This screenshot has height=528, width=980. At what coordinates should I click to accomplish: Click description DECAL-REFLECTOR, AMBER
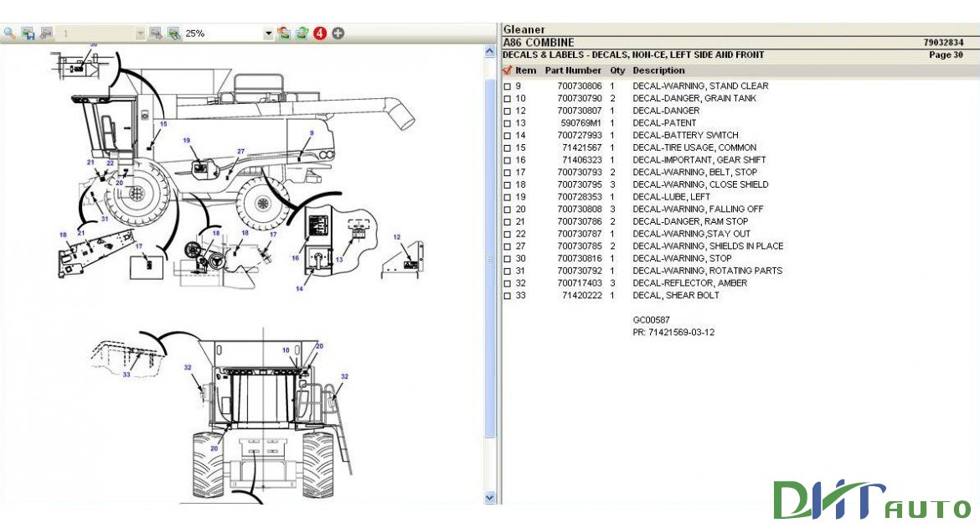(689, 282)
